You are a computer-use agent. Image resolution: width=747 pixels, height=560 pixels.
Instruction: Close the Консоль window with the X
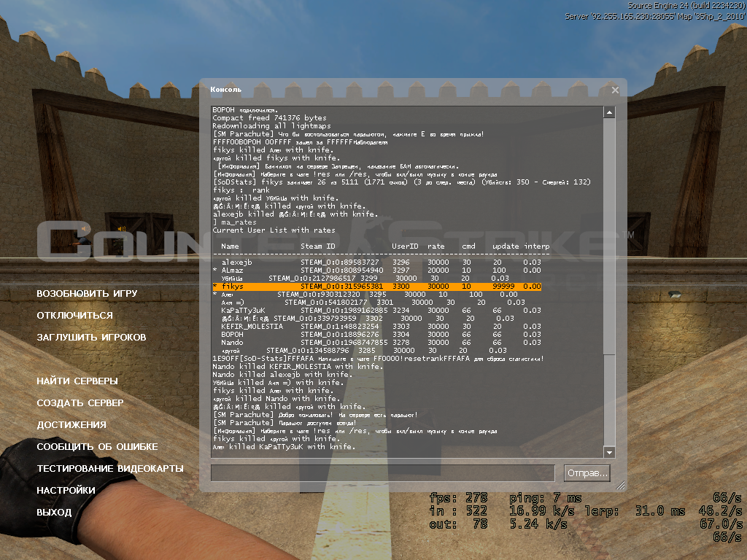click(615, 90)
